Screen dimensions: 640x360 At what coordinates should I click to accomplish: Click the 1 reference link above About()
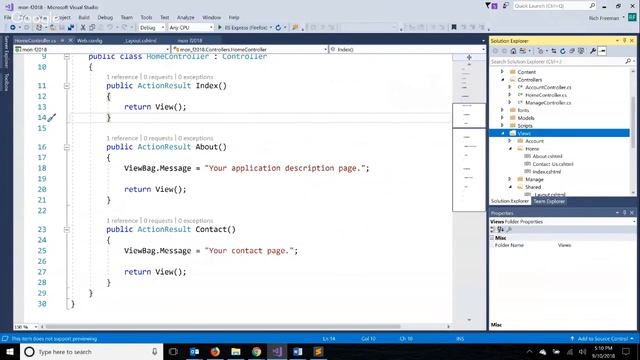(122, 138)
